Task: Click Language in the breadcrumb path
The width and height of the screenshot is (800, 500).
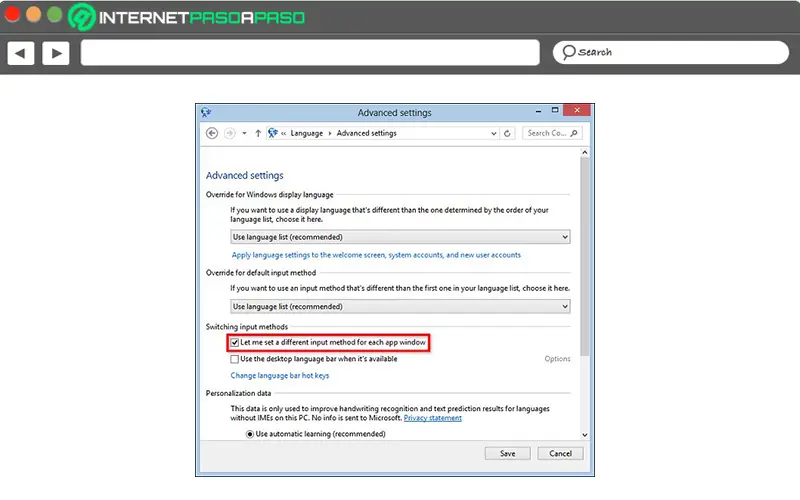Action: tap(307, 133)
